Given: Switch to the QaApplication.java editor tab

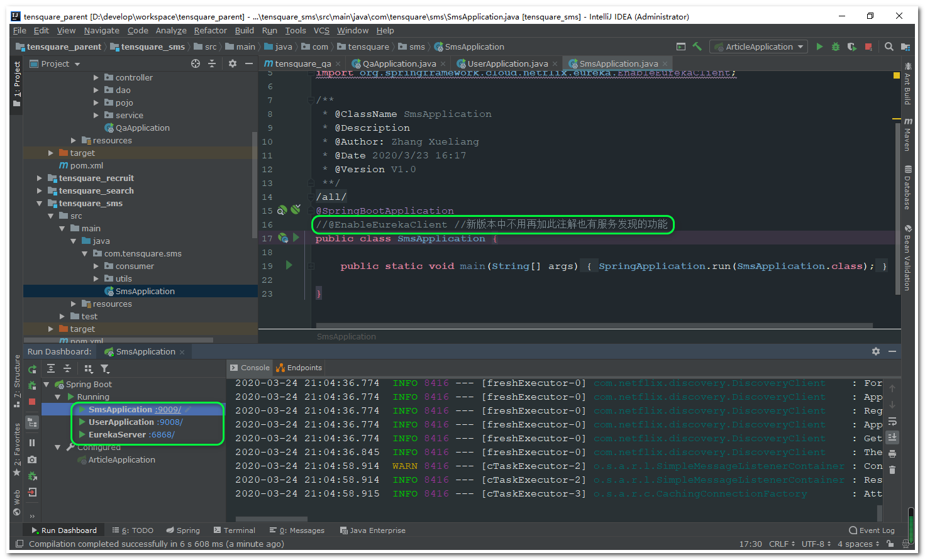Looking at the screenshot, I should pos(398,63).
